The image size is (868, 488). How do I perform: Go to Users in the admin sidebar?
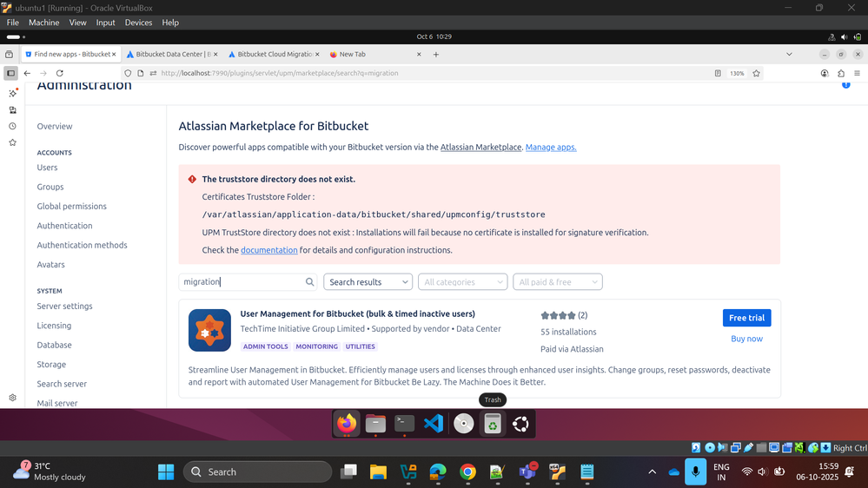(x=47, y=167)
